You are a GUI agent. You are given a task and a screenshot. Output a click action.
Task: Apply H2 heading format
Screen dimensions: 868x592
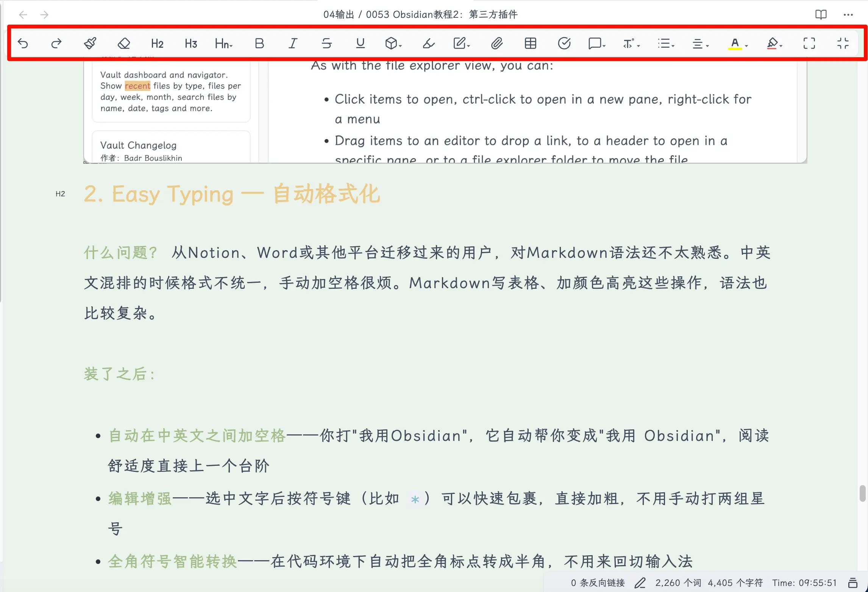pos(157,44)
